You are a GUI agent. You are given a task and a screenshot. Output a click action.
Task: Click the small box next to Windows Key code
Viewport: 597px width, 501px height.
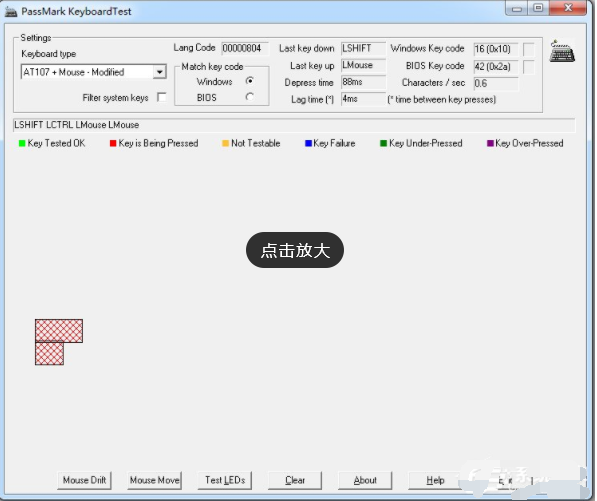pyautogui.click(x=528, y=49)
